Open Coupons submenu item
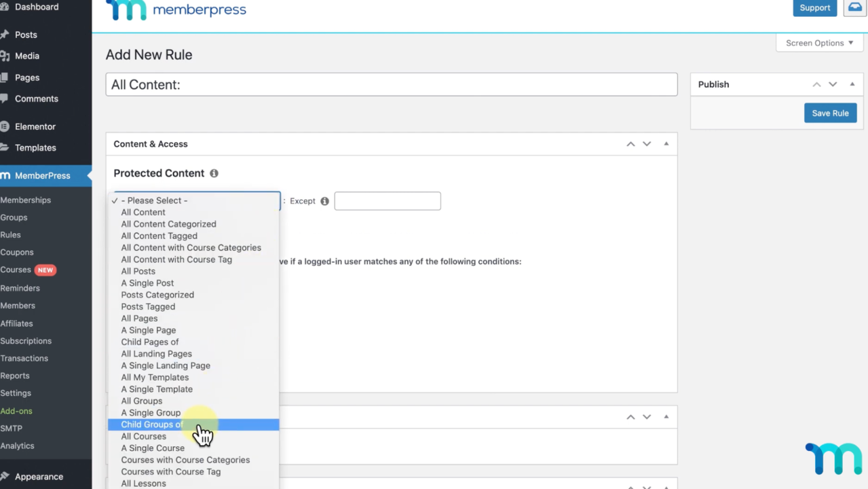The width and height of the screenshot is (868, 489). point(17,253)
